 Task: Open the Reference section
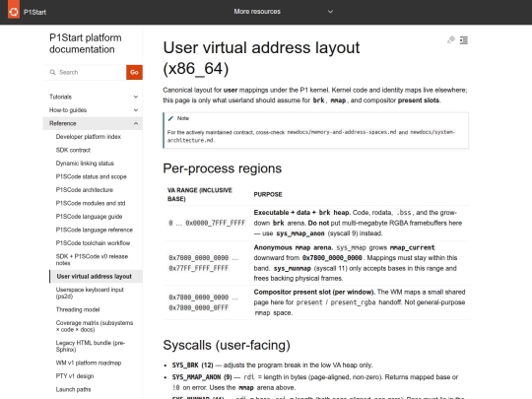point(63,123)
